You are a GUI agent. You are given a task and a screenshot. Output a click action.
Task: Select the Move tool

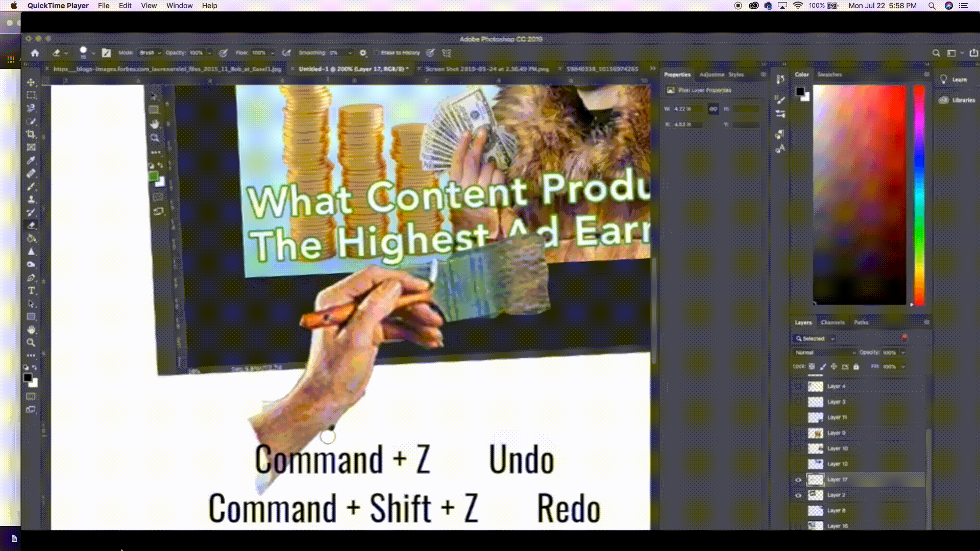[x=31, y=82]
